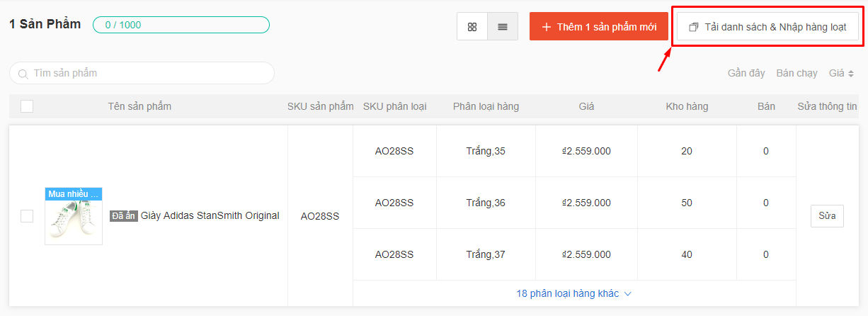This screenshot has height=316, width=868.
Task: Switch to list view layout icon
Action: 503,27
